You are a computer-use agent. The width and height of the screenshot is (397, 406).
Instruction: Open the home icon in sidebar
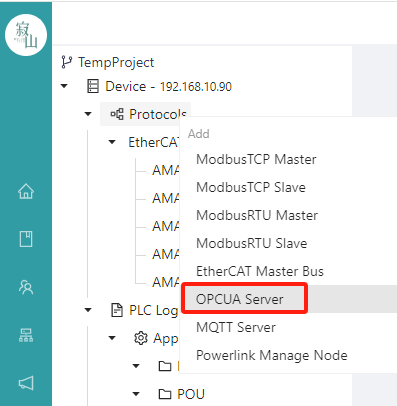26,191
